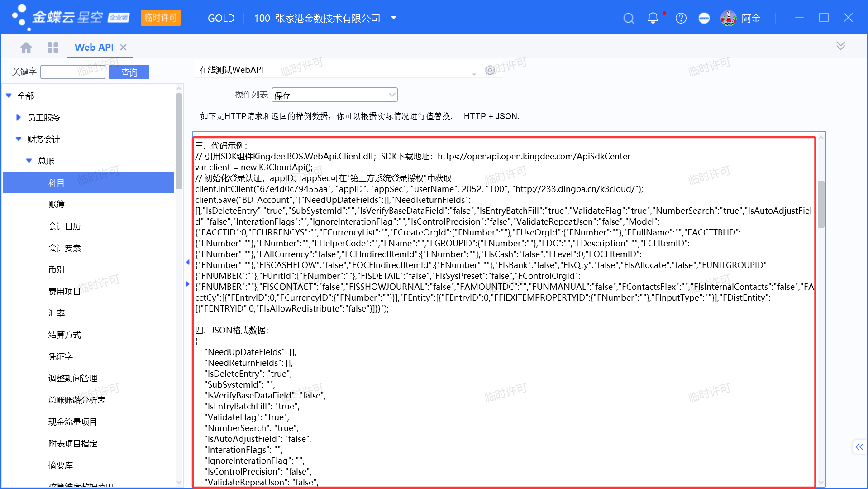Screen dimensions: 868x489
Task: Open the organization dropdown arrow next to company name
Action: pos(394,18)
